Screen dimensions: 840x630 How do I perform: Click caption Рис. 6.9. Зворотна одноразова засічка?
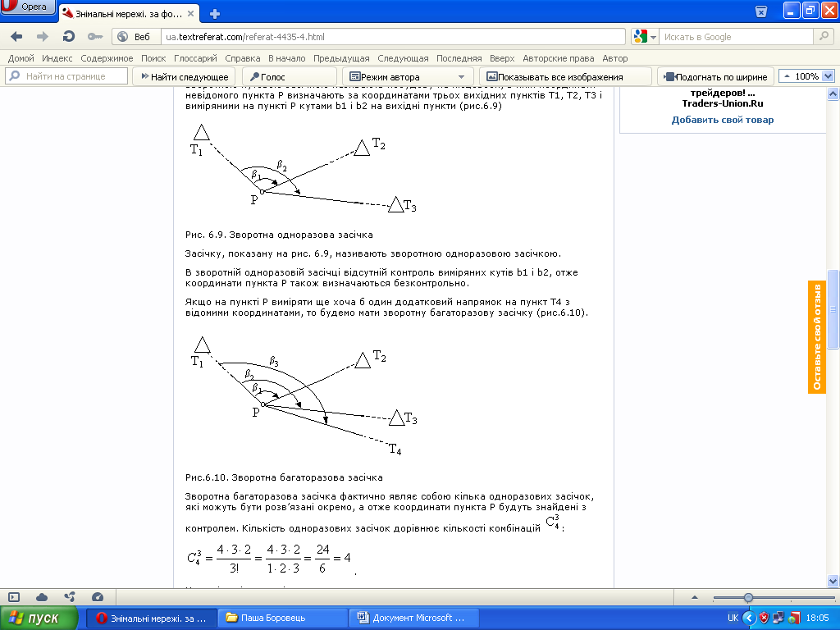click(x=279, y=235)
